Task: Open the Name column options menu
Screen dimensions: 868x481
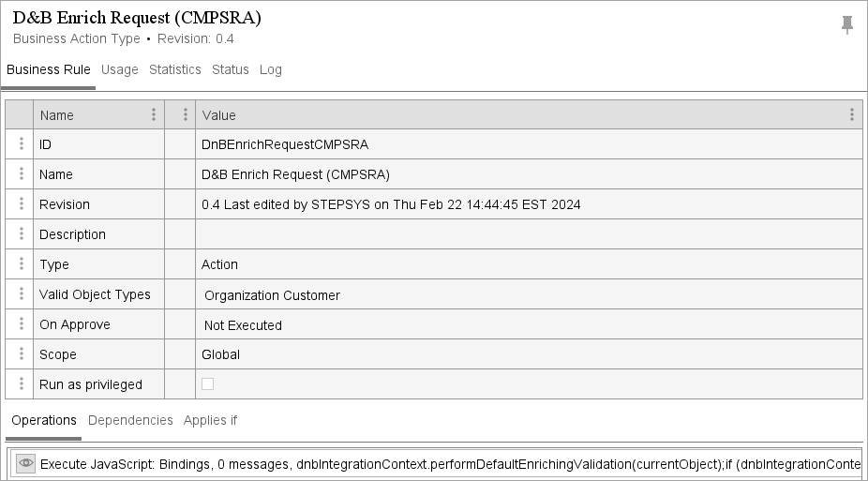Action: coord(154,114)
